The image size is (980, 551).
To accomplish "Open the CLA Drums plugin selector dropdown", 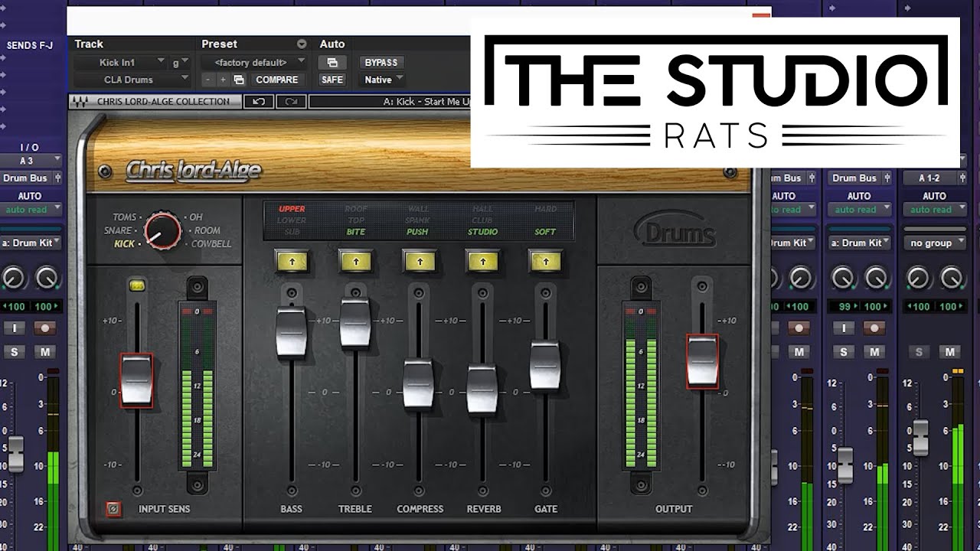I will (132, 80).
